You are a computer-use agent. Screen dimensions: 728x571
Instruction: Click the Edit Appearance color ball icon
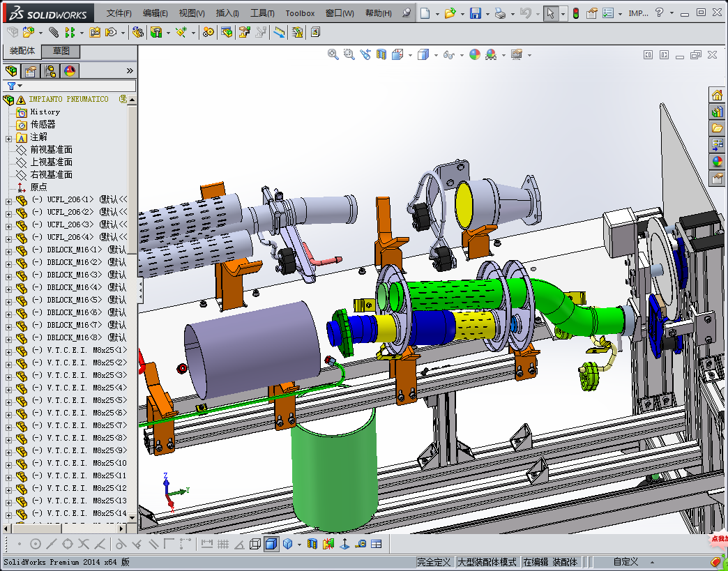point(475,54)
